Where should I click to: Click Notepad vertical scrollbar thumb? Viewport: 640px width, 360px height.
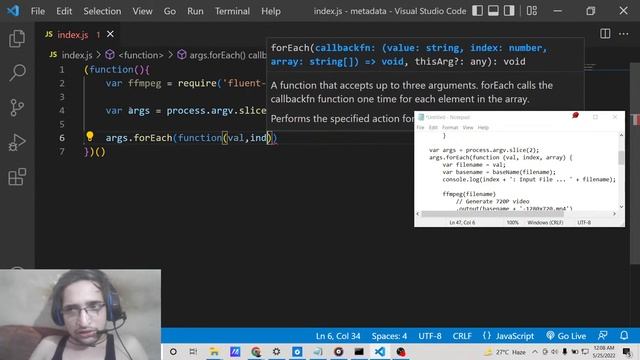coord(621,158)
